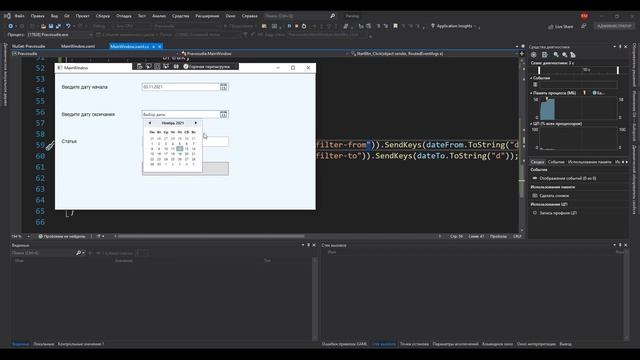Screen dimensions: 640x360
Task: Open the calendar icon for start date
Action: pyautogui.click(x=223, y=87)
